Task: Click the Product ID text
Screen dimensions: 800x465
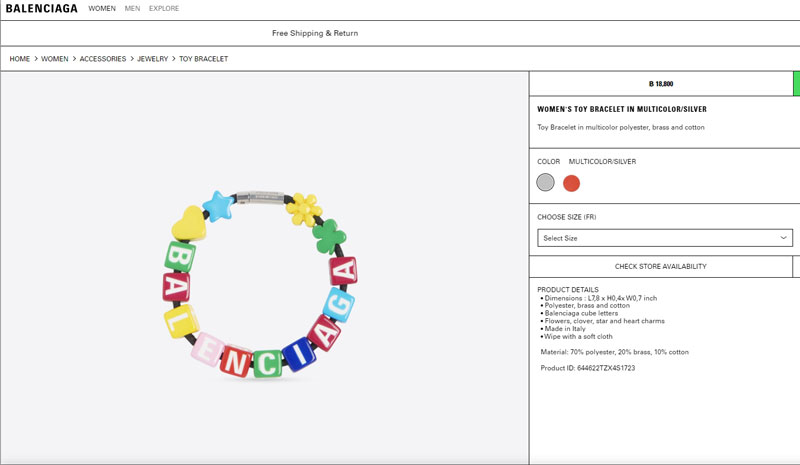Action: pyautogui.click(x=587, y=368)
